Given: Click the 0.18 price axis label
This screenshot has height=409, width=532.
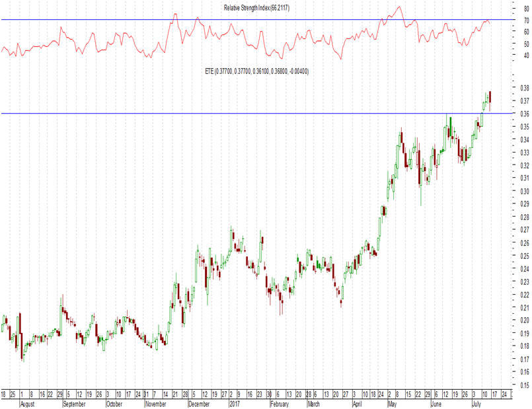Looking at the screenshot, I should tap(525, 346).
